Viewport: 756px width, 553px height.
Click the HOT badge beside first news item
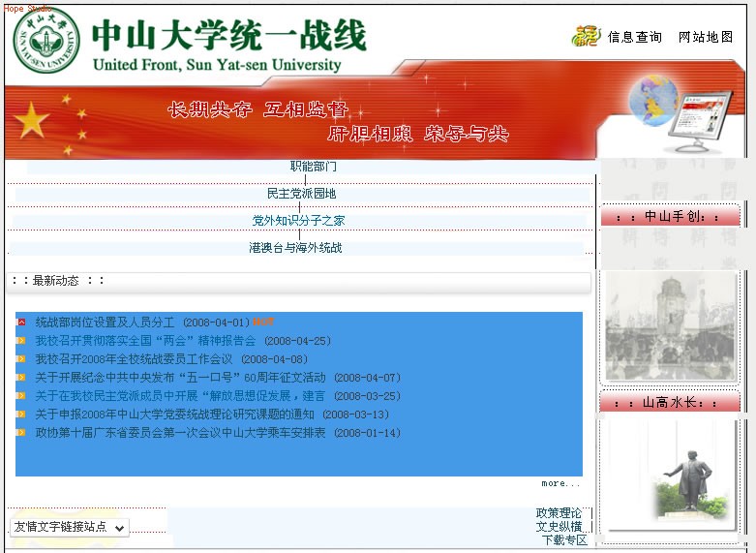click(x=263, y=322)
